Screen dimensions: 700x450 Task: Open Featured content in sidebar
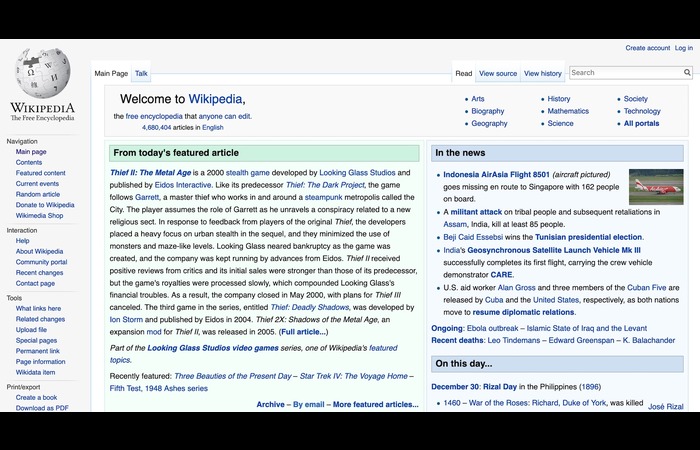point(40,173)
